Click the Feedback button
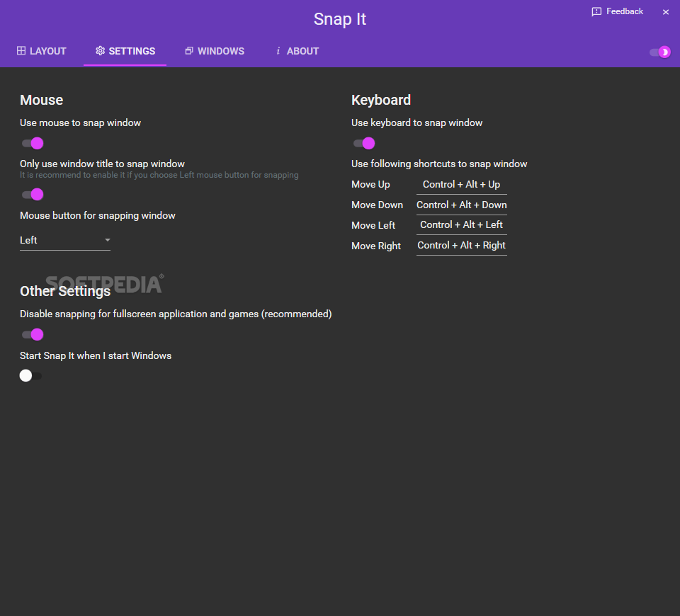Screen dimensions: 680x616 pyautogui.click(x=618, y=12)
